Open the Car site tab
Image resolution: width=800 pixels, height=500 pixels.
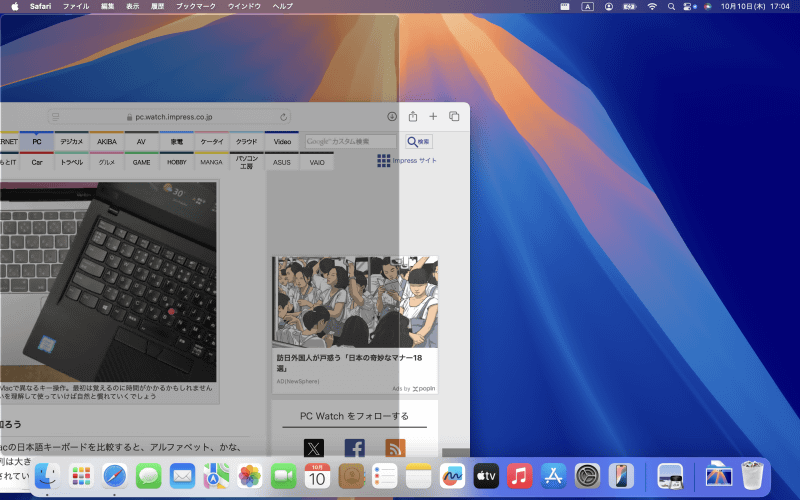pos(37,162)
